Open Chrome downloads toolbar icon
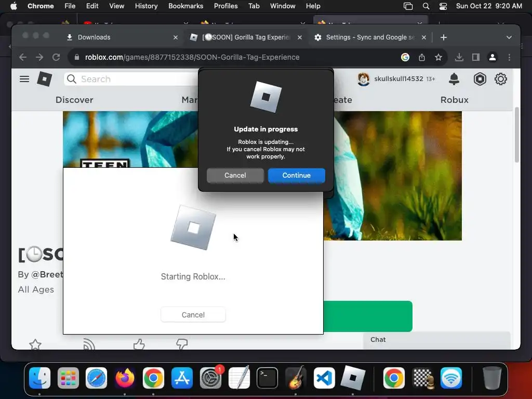The width and height of the screenshot is (532, 399). (459, 57)
